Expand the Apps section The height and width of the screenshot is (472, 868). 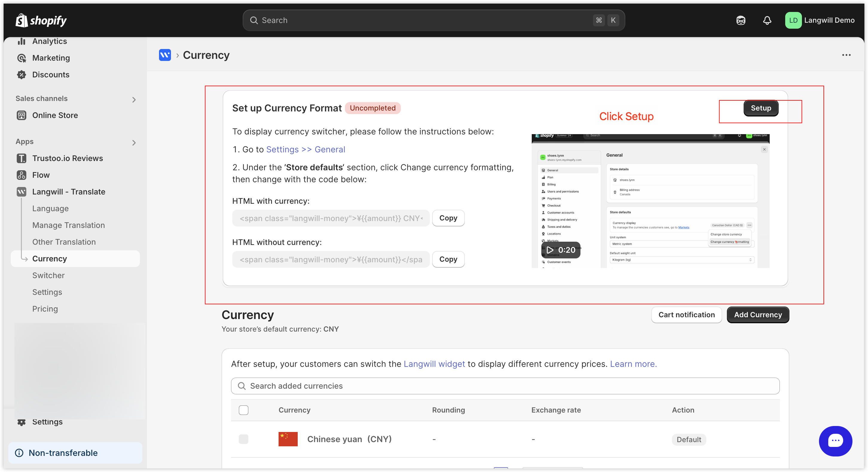click(134, 143)
